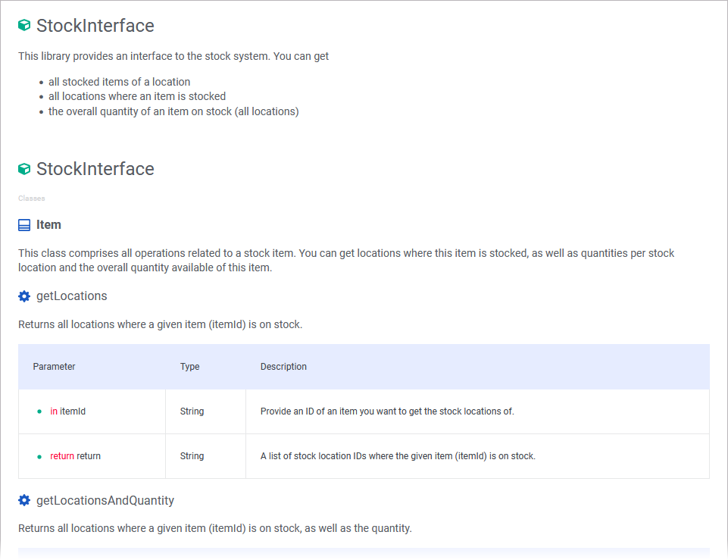Image resolution: width=728 pixels, height=560 pixels.
Task: Click the gear icon beside getLocations
Action: point(23,296)
